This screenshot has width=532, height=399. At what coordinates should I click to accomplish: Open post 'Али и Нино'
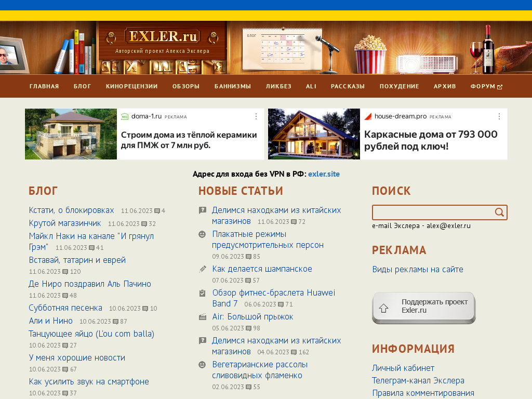tap(50, 321)
